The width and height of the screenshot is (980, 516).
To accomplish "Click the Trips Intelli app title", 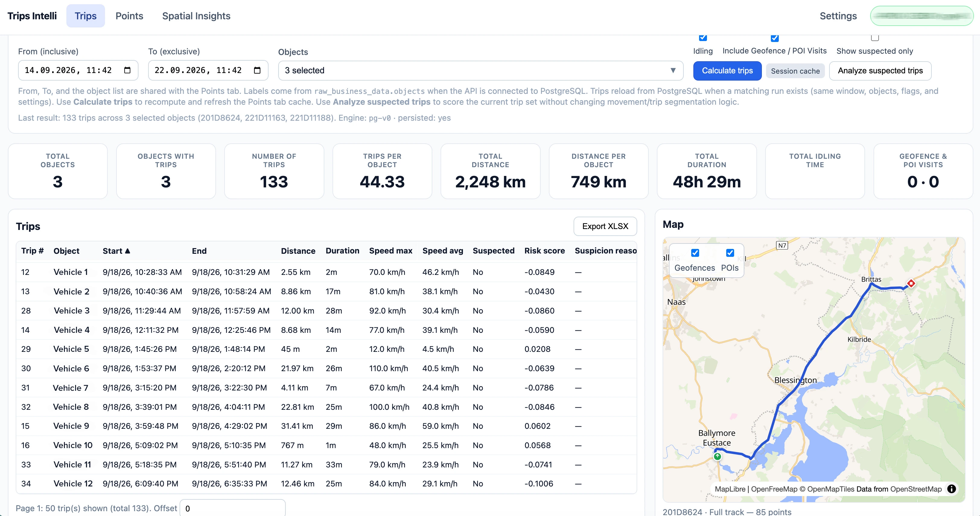I will [x=32, y=16].
